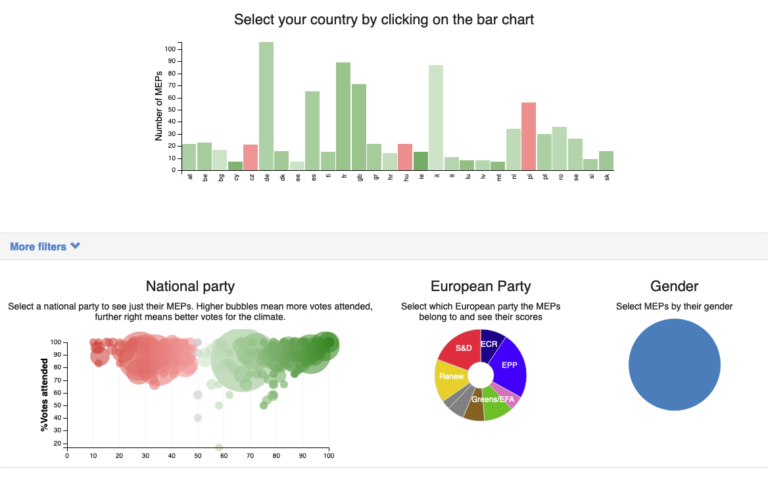Select the red 'pl' bar
The image size is (768, 479).
pyautogui.click(x=528, y=136)
